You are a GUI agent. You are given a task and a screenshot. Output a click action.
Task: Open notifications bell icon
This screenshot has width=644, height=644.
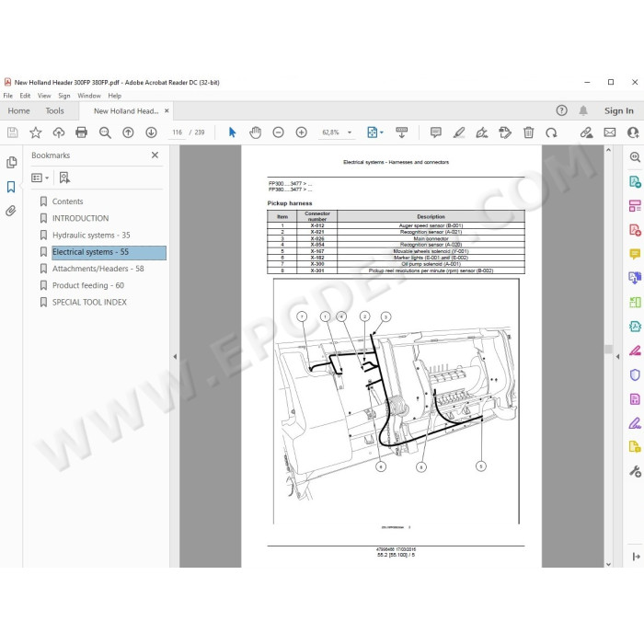[x=583, y=110]
